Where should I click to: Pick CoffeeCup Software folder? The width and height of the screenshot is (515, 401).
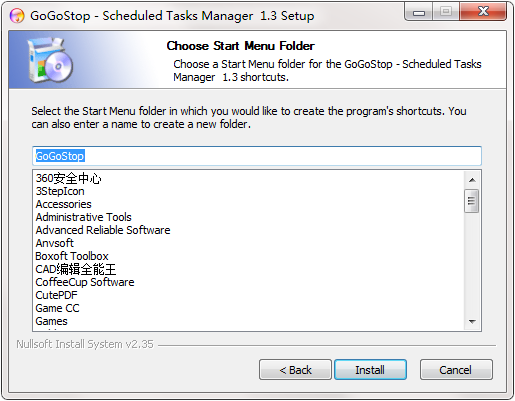[x=85, y=282]
